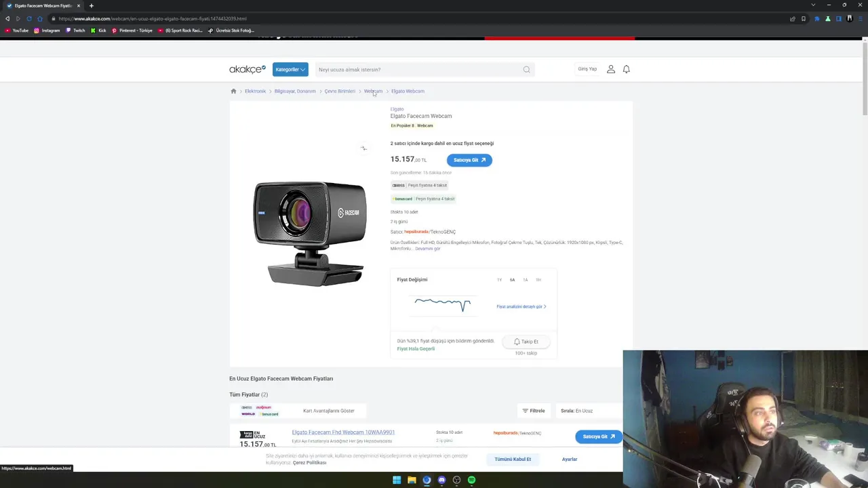Open the YouTube bookmark
Image resolution: width=868 pixels, height=488 pixels.
[17, 30]
